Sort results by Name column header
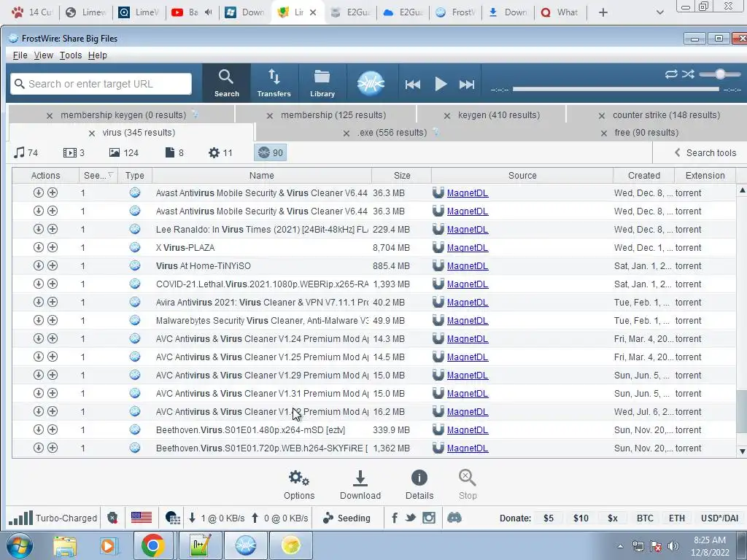 click(262, 176)
